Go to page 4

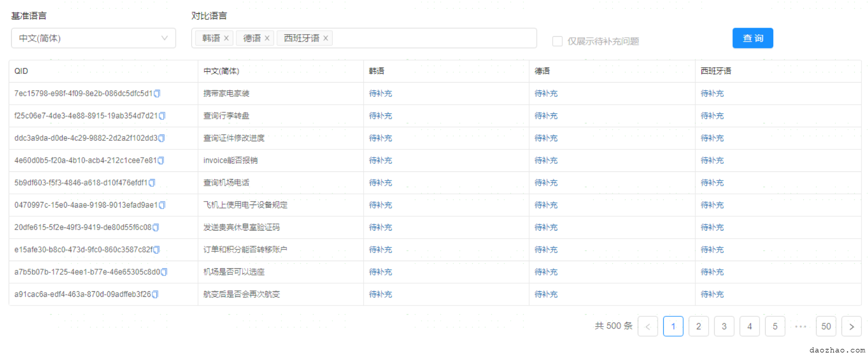pos(750,326)
